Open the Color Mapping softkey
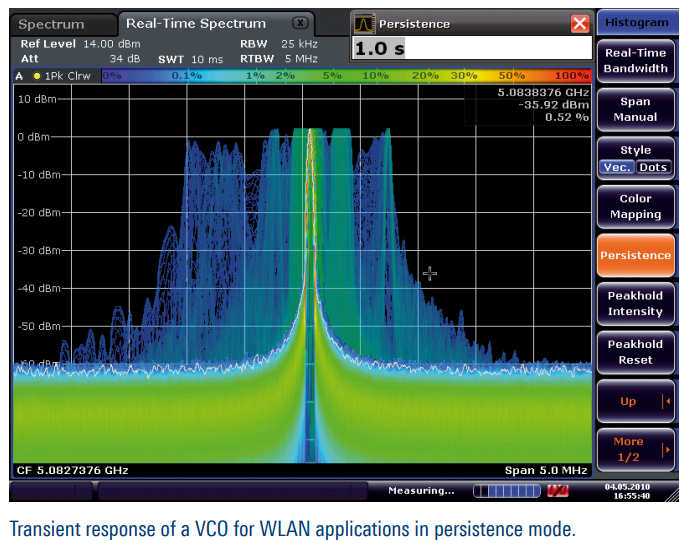This screenshot has width=691, height=541. pyautogui.click(x=635, y=207)
